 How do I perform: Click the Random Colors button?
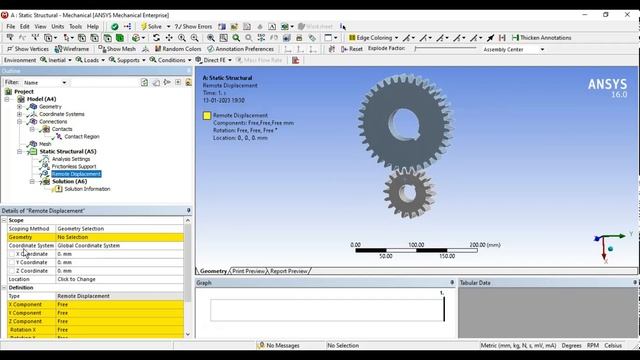coord(178,49)
